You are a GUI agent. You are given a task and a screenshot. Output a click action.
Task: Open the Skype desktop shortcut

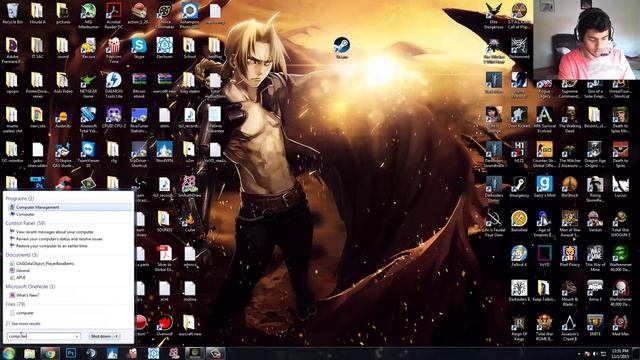[x=139, y=48]
